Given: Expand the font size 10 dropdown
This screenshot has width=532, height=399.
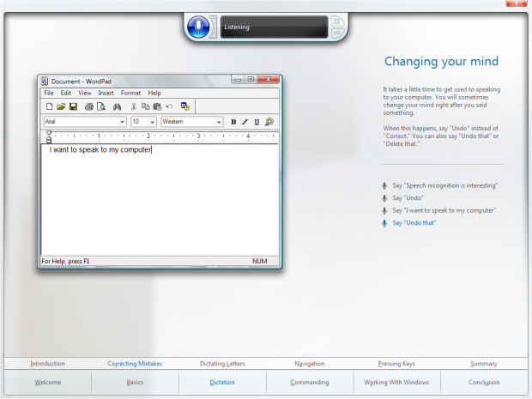Looking at the screenshot, I should 153,122.
